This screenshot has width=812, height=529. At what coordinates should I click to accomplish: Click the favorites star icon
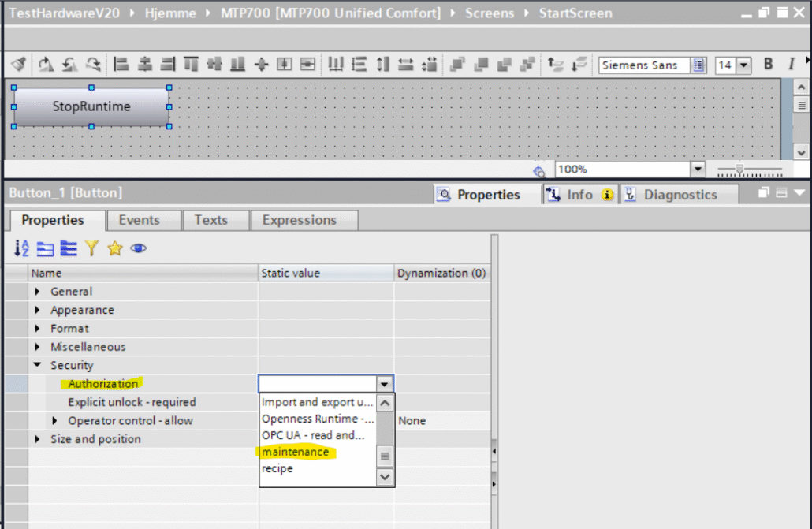[x=114, y=249]
